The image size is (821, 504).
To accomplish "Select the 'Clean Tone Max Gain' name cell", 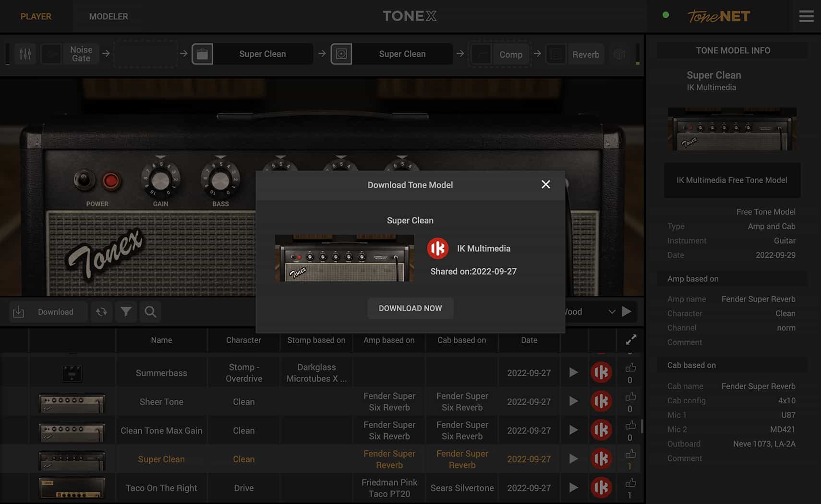I will click(x=161, y=431).
